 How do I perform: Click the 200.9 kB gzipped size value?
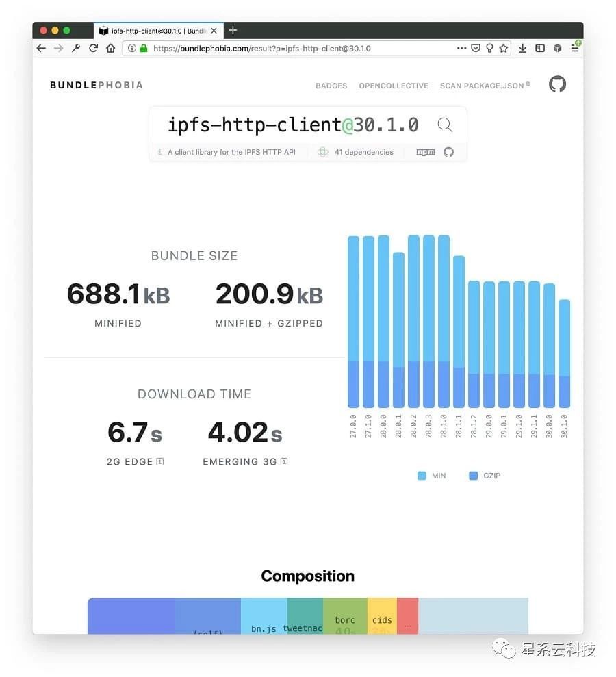(269, 294)
